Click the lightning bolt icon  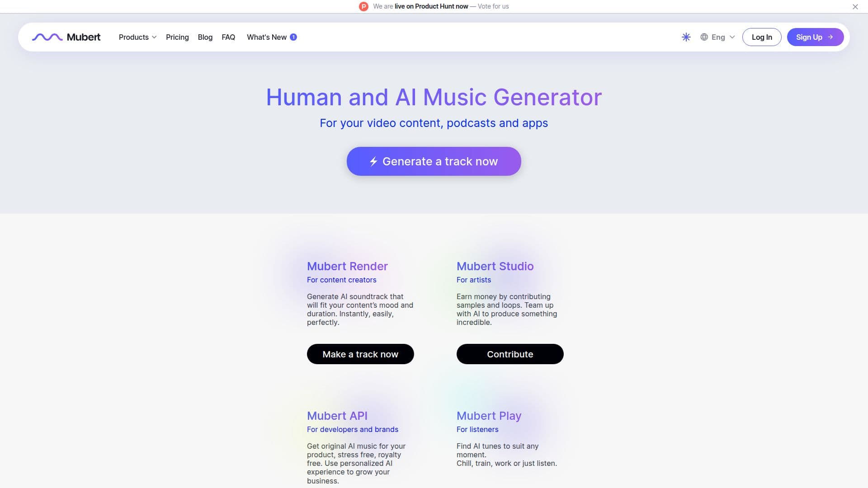click(x=373, y=161)
